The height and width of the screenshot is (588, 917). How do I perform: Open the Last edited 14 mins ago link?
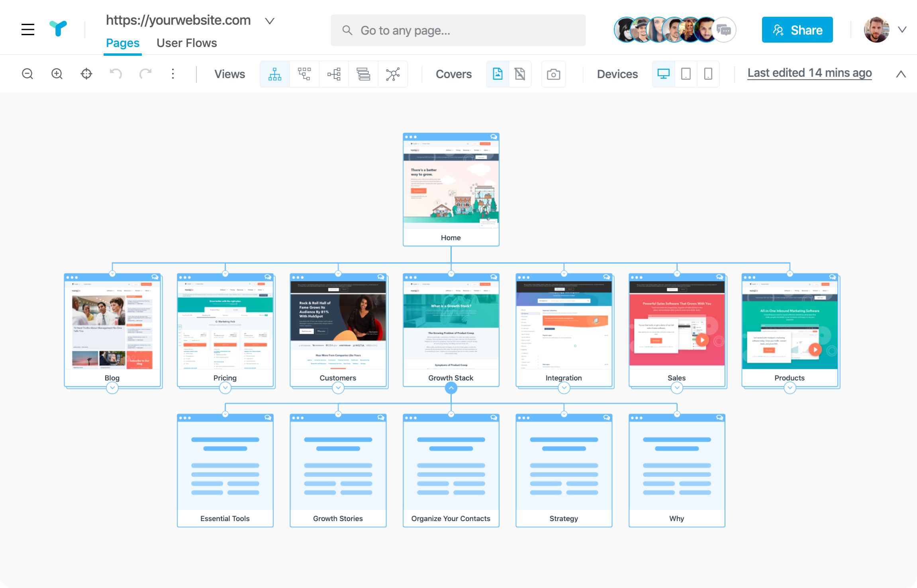coord(809,73)
